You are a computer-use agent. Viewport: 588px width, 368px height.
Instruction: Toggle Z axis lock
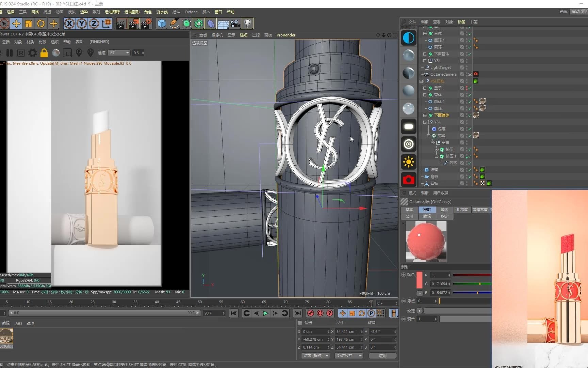pyautogui.click(x=94, y=24)
